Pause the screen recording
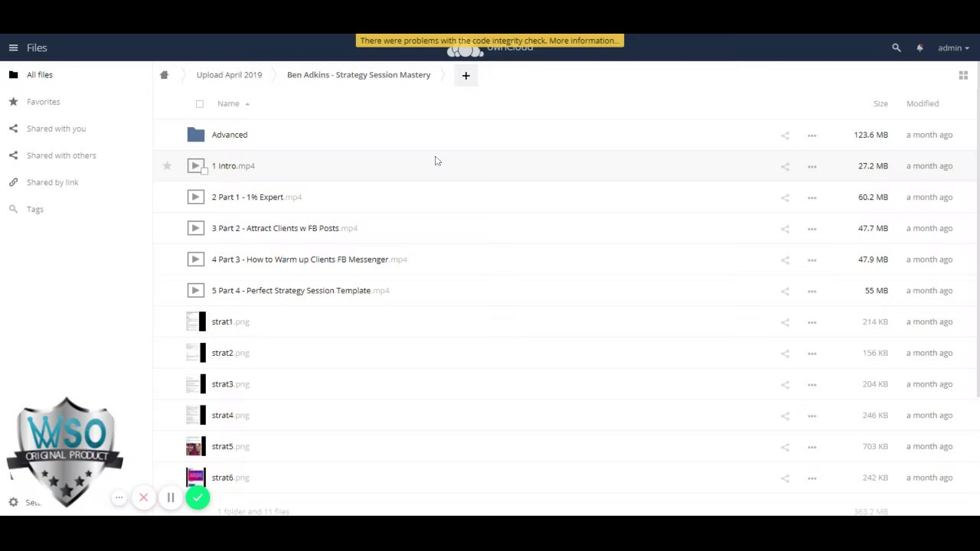Image resolution: width=980 pixels, height=551 pixels. (171, 498)
